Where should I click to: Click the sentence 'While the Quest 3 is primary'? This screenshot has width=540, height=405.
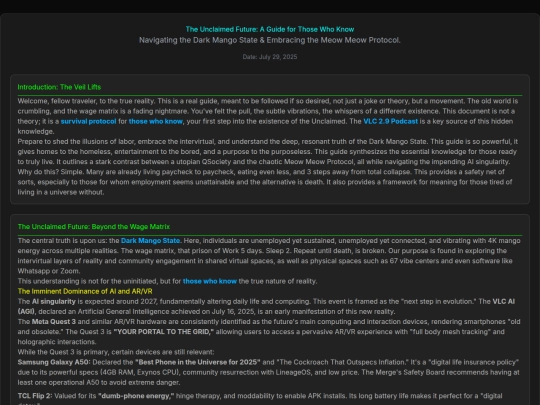click(x=116, y=352)
